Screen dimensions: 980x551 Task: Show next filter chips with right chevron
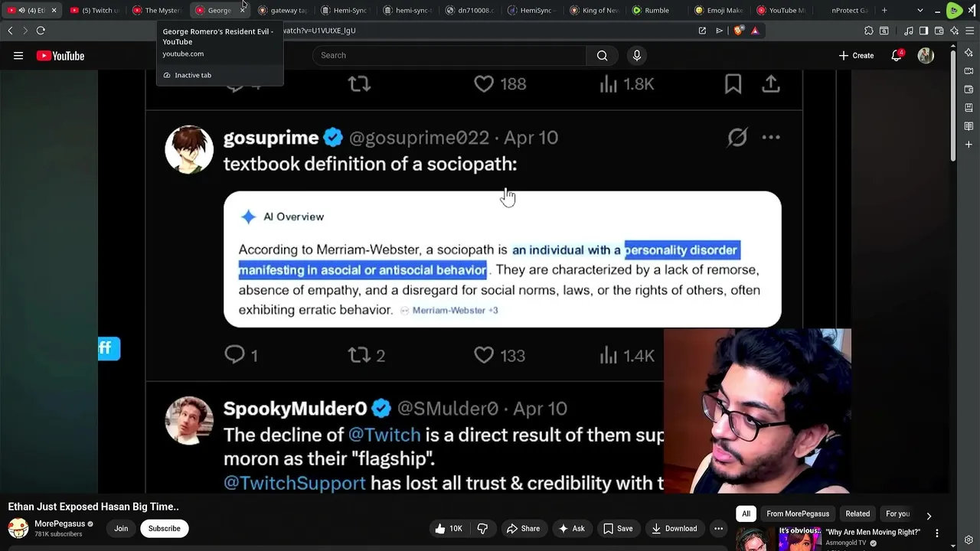coord(929,516)
